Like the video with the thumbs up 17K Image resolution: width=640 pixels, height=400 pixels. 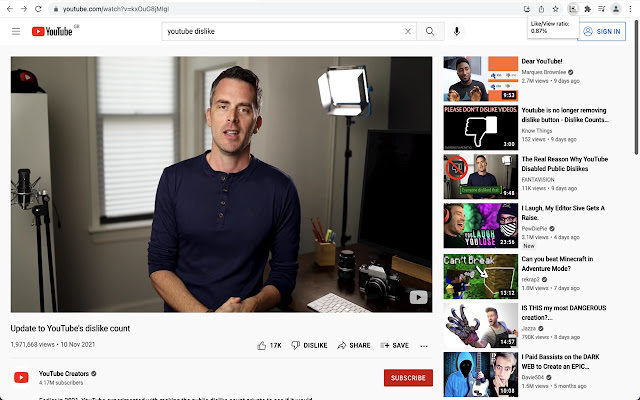(269, 345)
